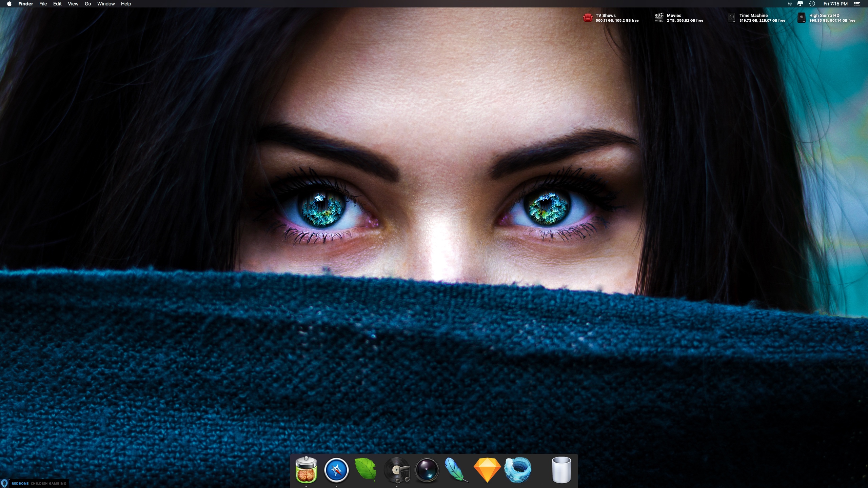Viewport: 868px width, 488px height.
Task: Click the Movies drive label
Action: [x=674, y=15]
